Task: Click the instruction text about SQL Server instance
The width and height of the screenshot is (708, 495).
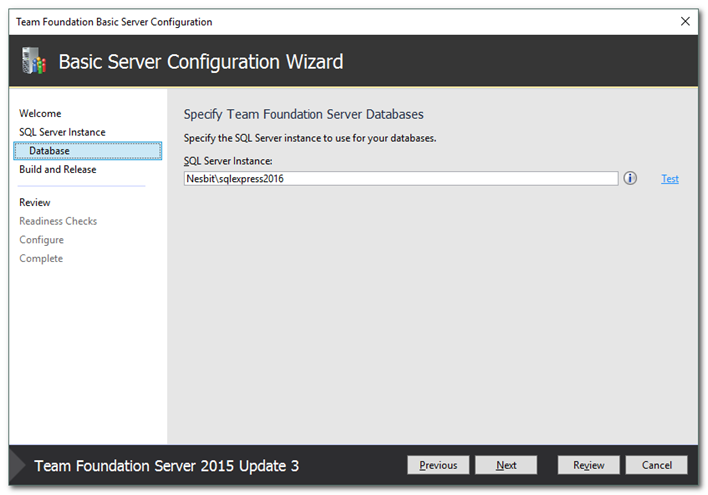Action: (x=310, y=138)
